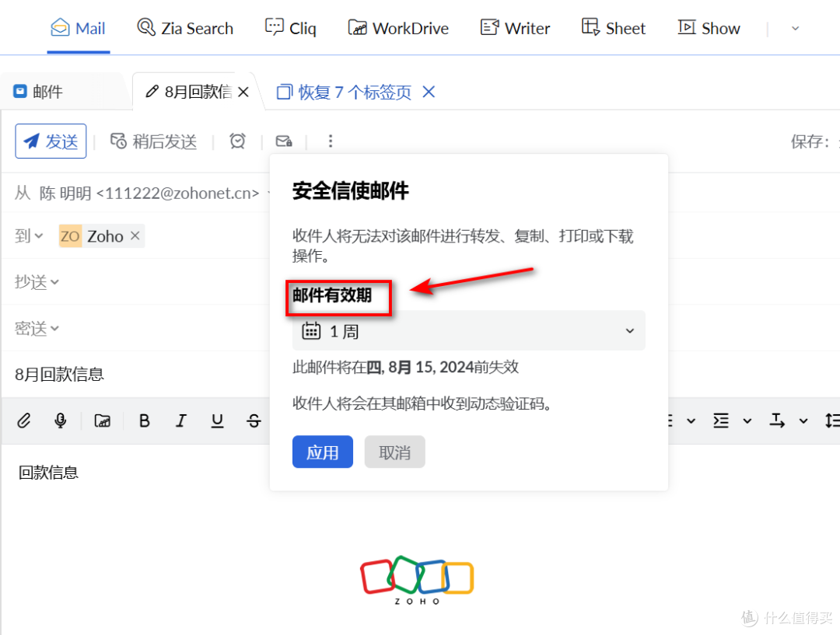Dismiss the 恢复 7 个标签页 prompt
Screen dimensions: 840x635
coord(429,92)
